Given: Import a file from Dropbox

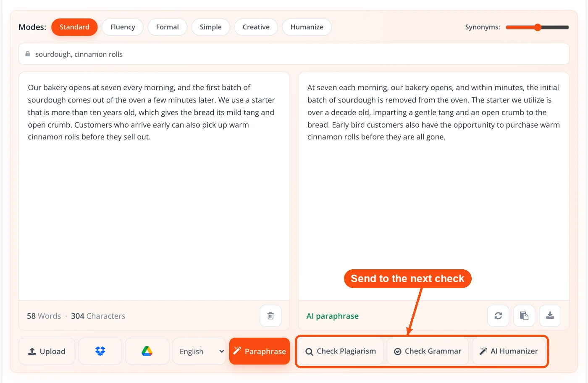Looking at the screenshot, I should [x=100, y=351].
